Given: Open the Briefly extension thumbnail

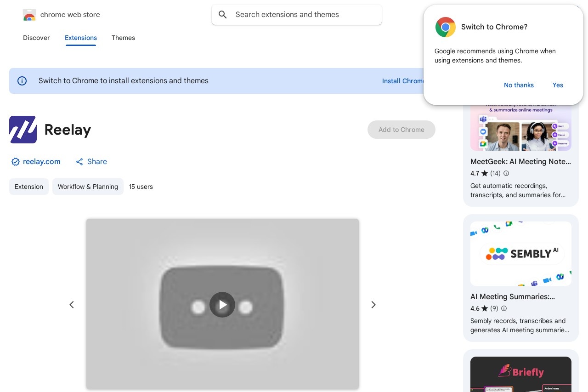Looking at the screenshot, I should tap(521, 374).
